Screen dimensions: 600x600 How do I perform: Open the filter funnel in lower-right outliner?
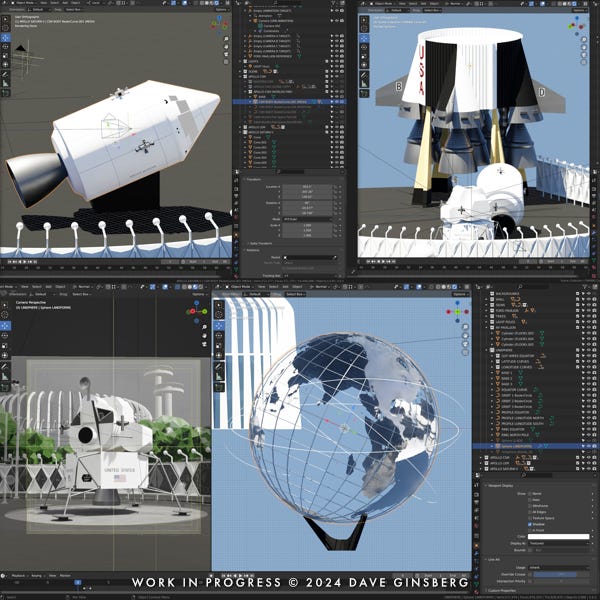pos(585,287)
